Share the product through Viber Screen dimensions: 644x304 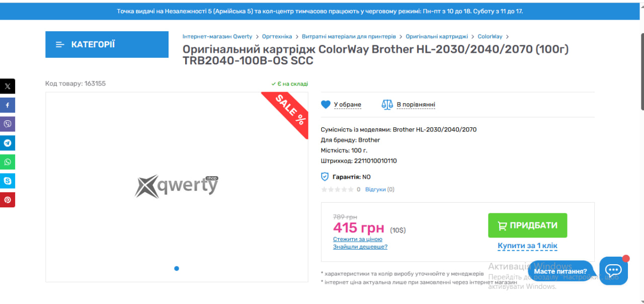click(x=8, y=124)
